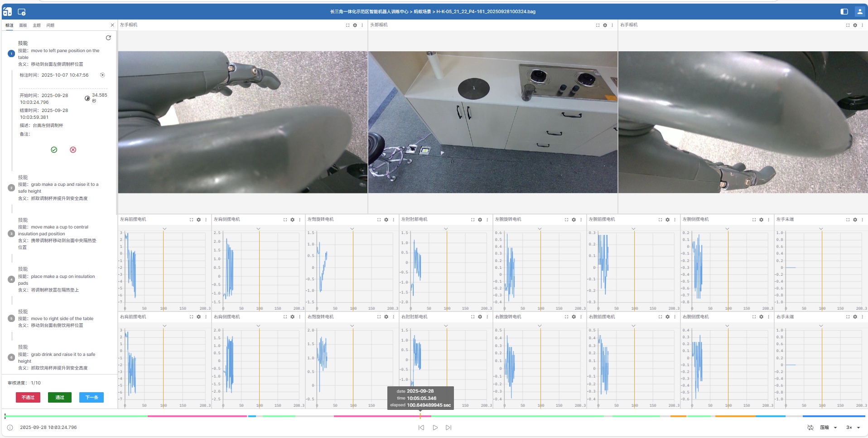
Task: Maximize the 头部相机 camera panel
Action: (598, 25)
